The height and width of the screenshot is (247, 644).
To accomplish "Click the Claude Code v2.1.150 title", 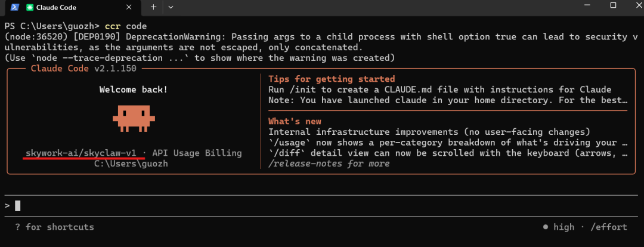I will tap(84, 69).
